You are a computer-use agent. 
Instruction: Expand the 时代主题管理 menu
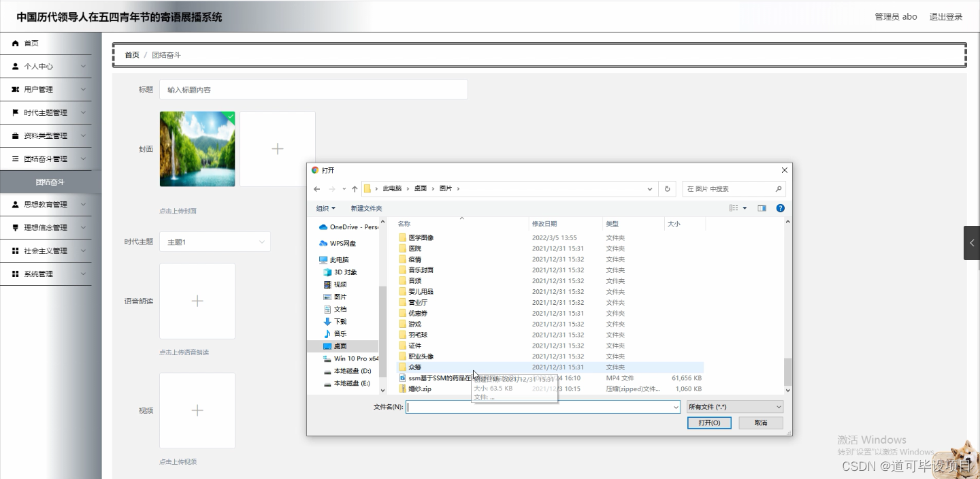coord(46,113)
